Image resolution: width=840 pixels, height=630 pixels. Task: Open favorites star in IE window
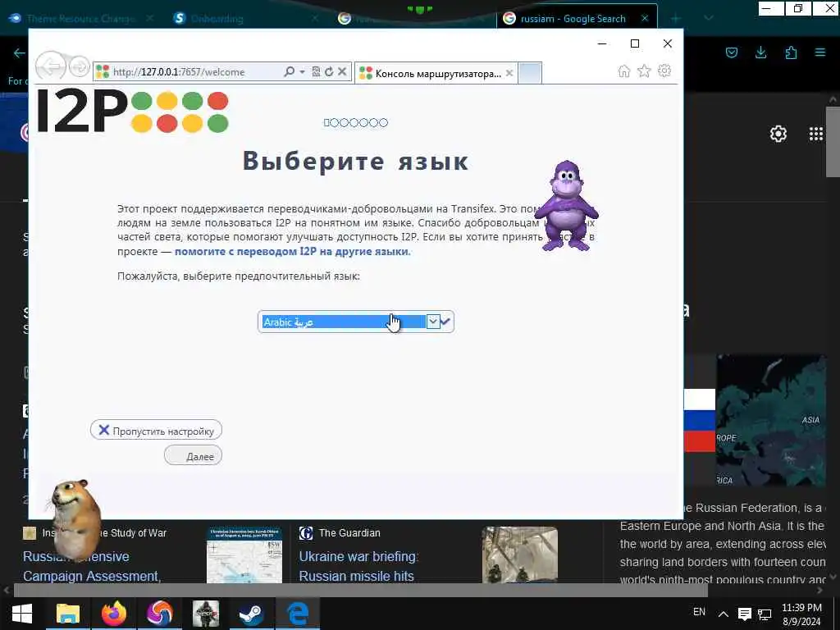click(x=644, y=71)
